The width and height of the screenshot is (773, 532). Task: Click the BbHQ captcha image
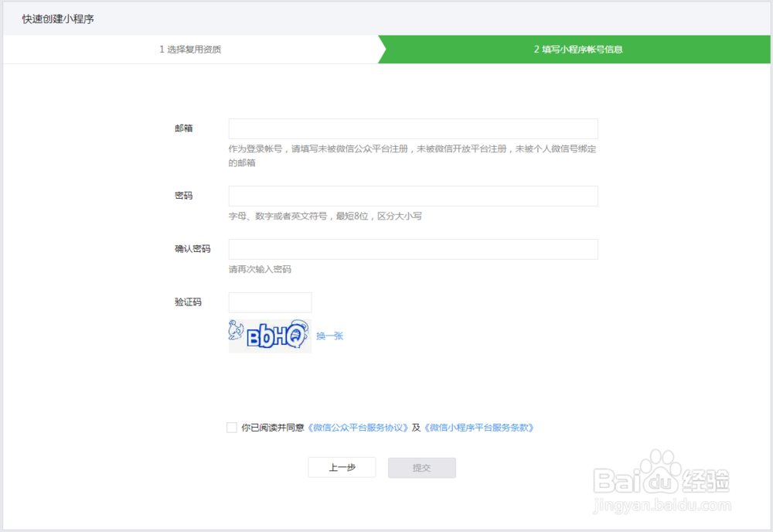tap(270, 336)
